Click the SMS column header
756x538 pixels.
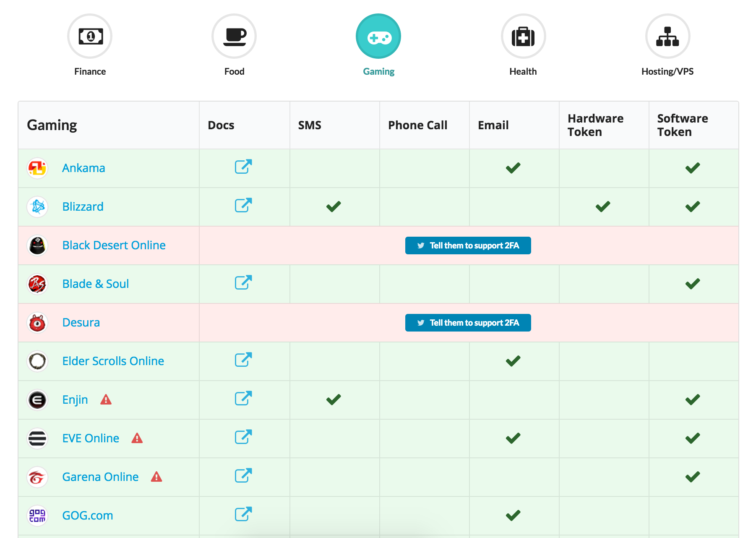pos(310,125)
